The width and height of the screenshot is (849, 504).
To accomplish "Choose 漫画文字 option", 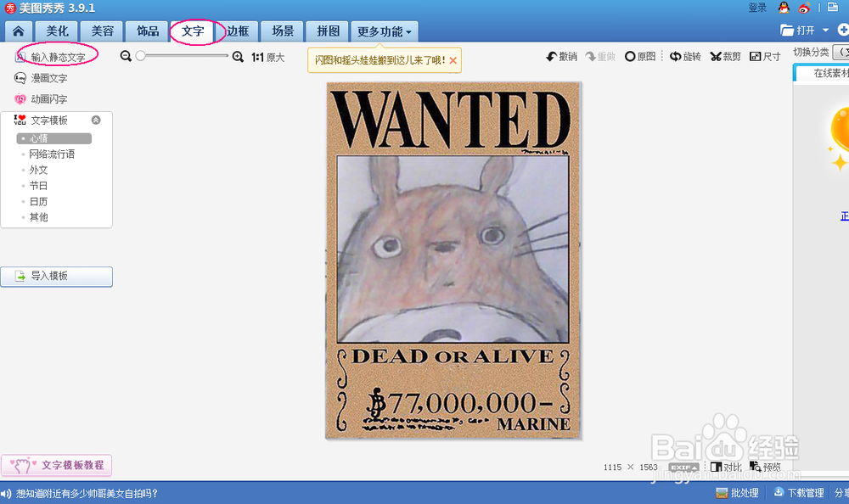I will 41,78.
